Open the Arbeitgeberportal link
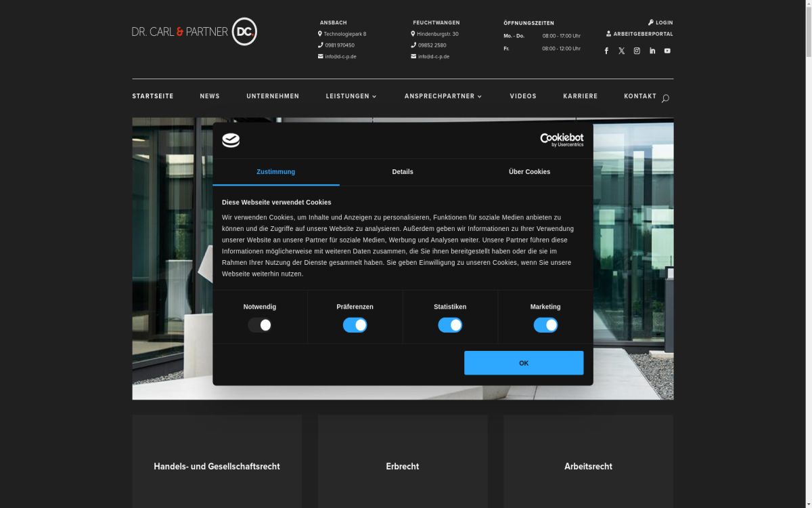Image resolution: width=812 pixels, height=508 pixels. (x=641, y=33)
